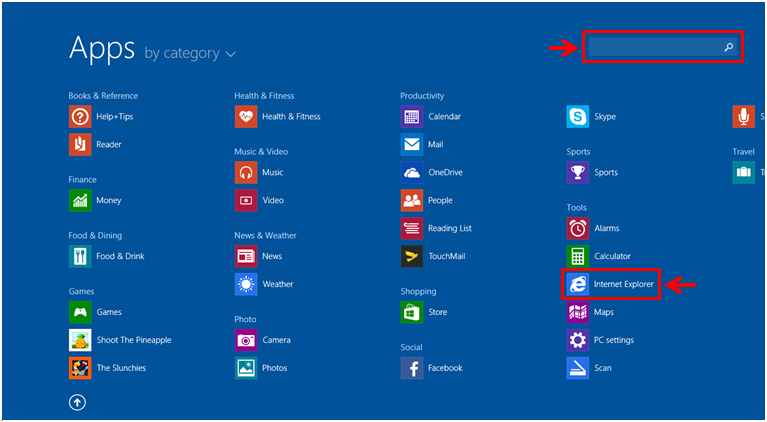Open the Maps app icon
Image resolution: width=767 pixels, height=422 pixels.
pos(577,312)
